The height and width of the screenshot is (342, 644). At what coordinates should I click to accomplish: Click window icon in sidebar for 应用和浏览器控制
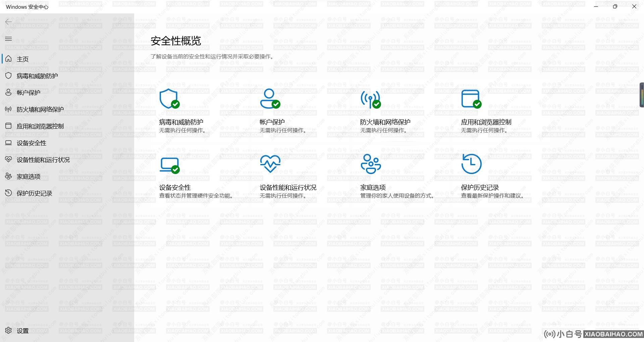[x=8, y=126]
